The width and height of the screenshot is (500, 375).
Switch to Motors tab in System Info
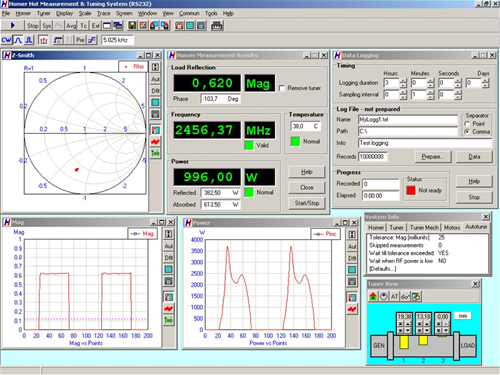(452, 227)
